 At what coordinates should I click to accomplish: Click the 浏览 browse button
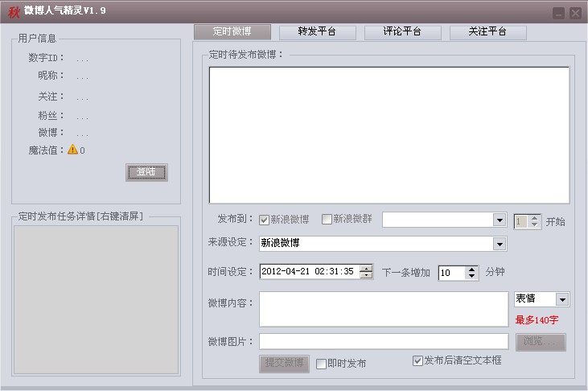coord(540,342)
